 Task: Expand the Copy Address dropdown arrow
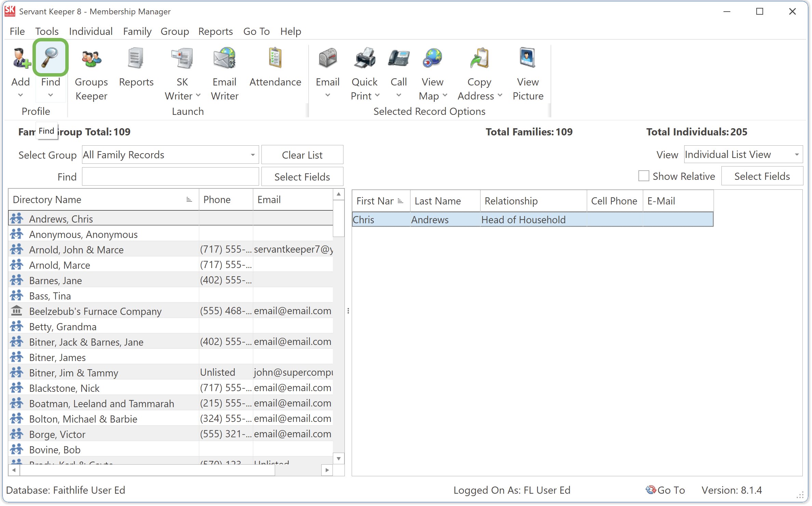500,96
